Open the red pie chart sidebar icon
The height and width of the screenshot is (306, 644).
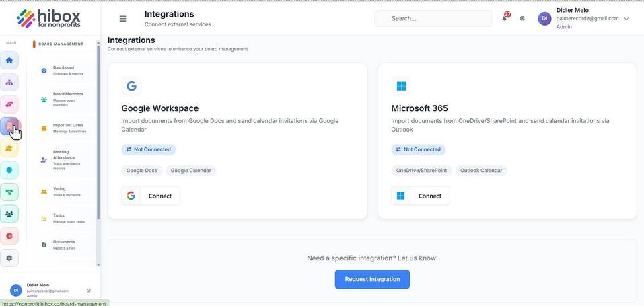click(x=9, y=236)
